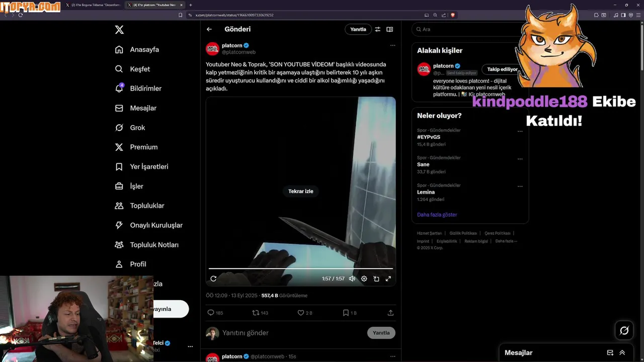Reload the page in browser
This screenshot has height=362, width=644.
pyautogui.click(x=21, y=15)
